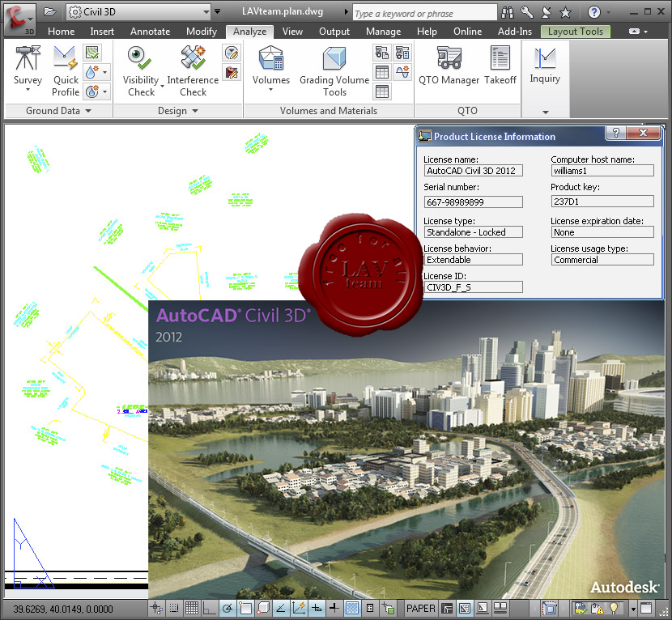Click help button in Product License Information dialog
The width and height of the screenshot is (672, 620).
616,134
